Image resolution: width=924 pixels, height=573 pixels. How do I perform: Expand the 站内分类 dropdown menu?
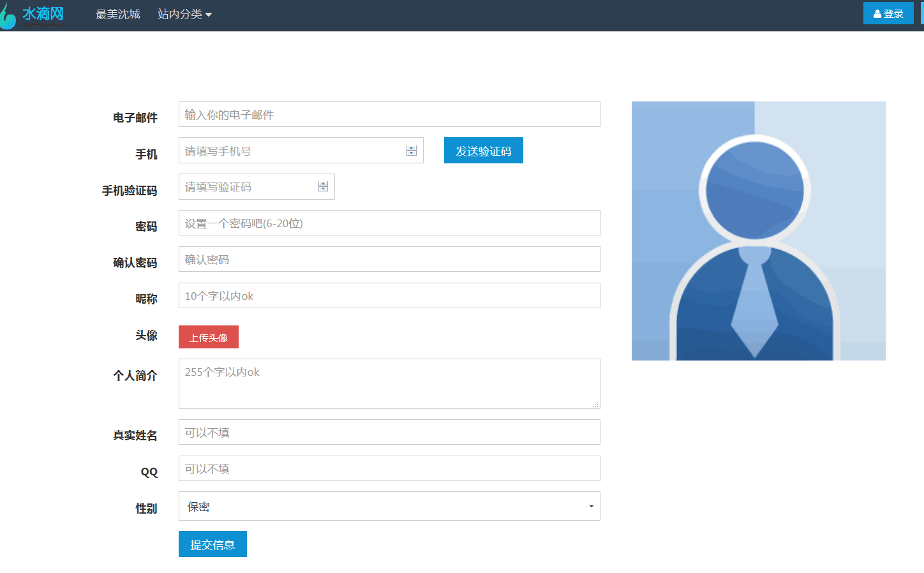[x=184, y=14]
